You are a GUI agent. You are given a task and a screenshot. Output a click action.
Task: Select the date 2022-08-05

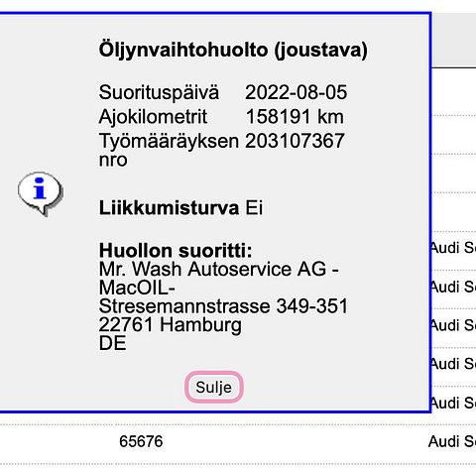click(x=296, y=92)
